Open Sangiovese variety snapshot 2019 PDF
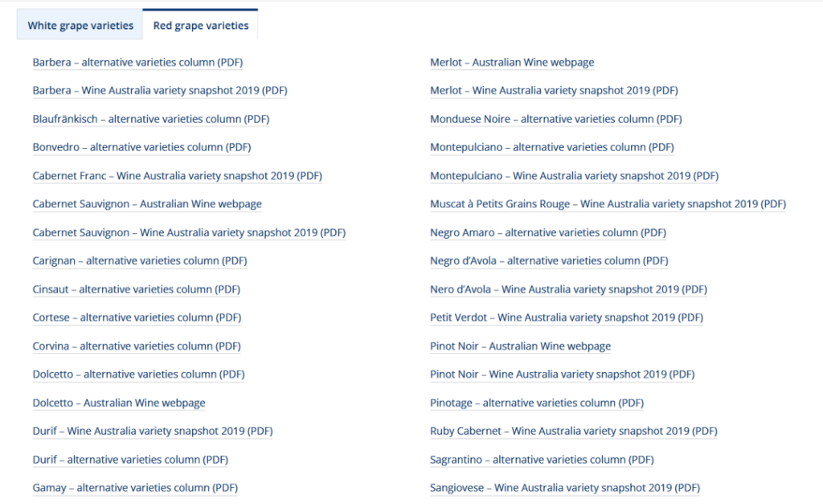The height and width of the screenshot is (504, 823). [565, 488]
